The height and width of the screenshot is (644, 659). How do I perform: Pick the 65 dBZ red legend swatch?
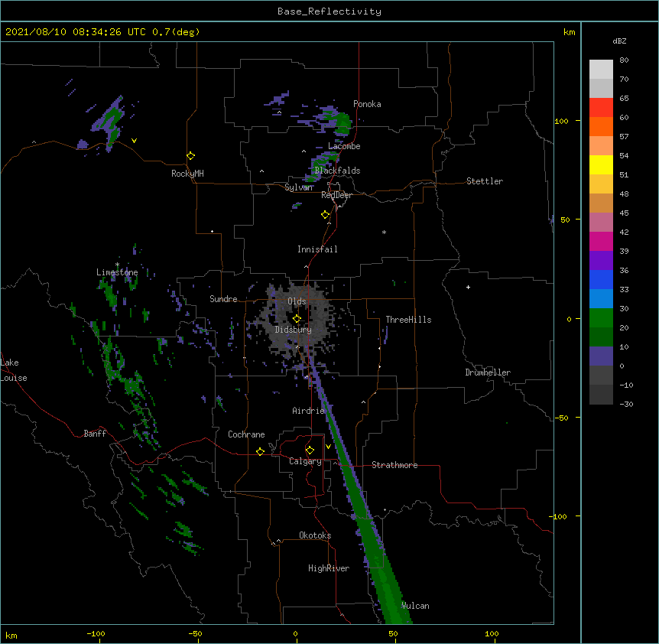[601, 108]
